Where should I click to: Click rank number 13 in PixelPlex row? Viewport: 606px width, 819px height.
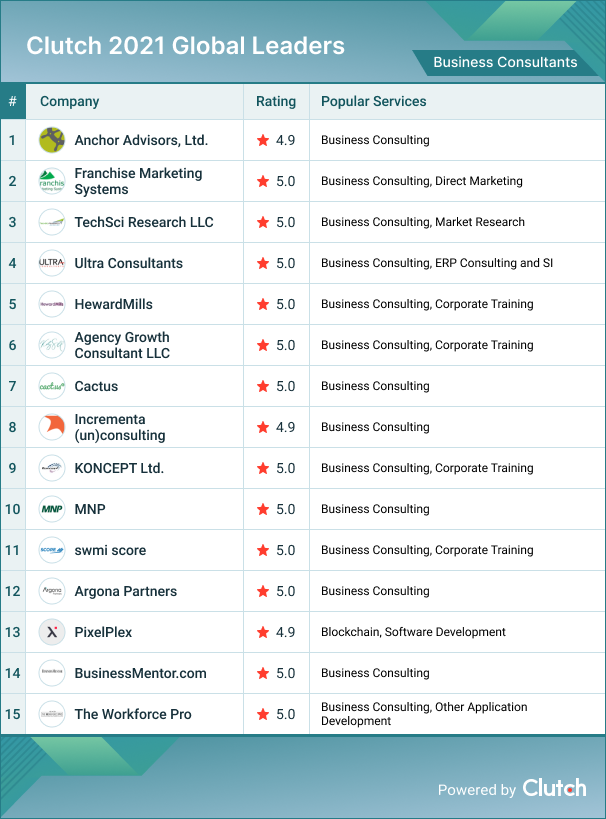[x=13, y=632]
